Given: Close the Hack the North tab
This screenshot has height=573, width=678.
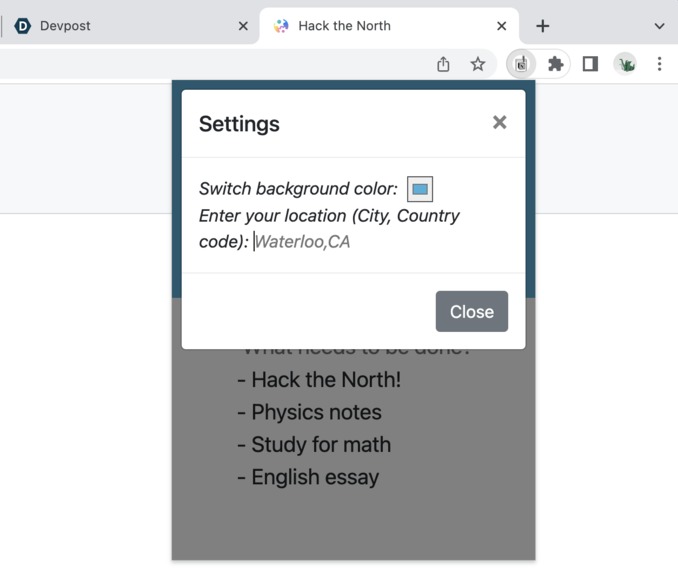Looking at the screenshot, I should 502,26.
